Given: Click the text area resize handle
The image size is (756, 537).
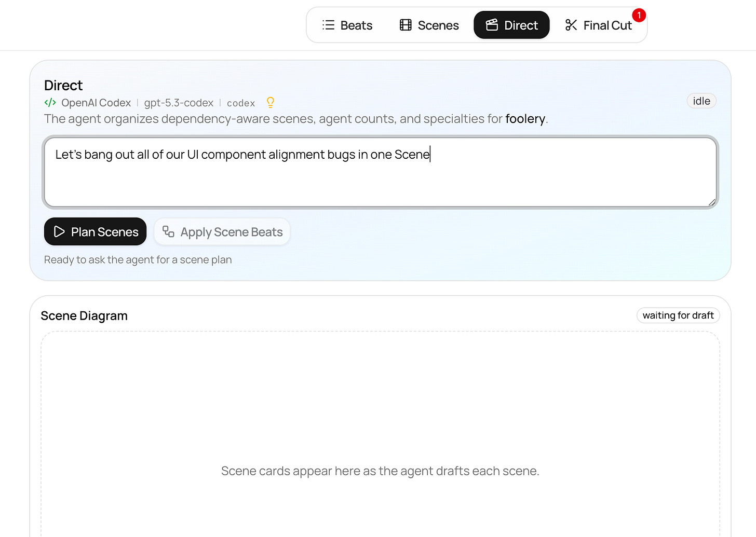Looking at the screenshot, I should tap(711, 202).
